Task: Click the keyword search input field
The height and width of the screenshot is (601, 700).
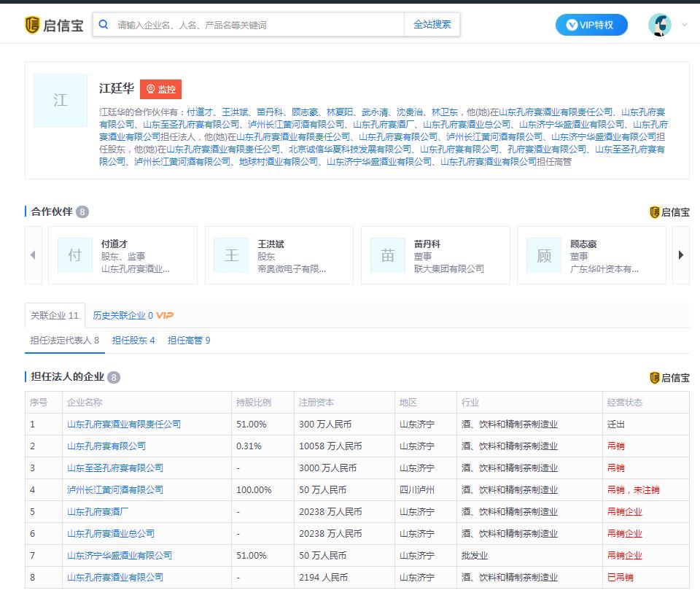Action: (x=248, y=23)
